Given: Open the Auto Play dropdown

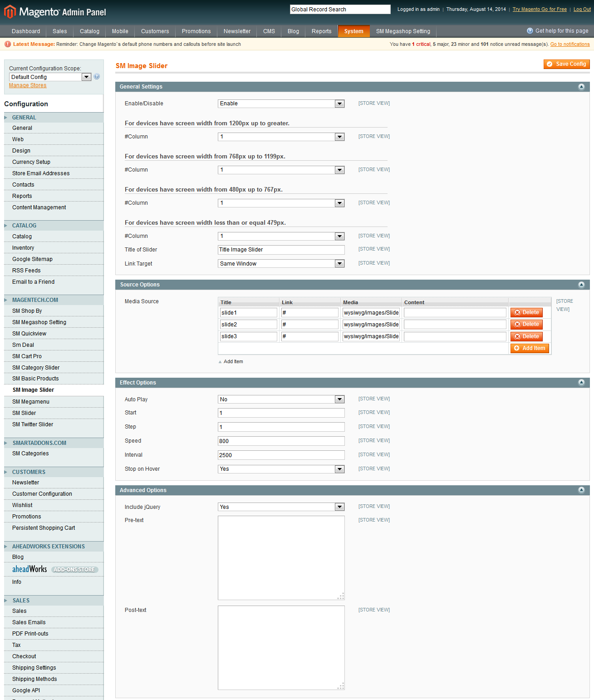Looking at the screenshot, I should pos(281,399).
